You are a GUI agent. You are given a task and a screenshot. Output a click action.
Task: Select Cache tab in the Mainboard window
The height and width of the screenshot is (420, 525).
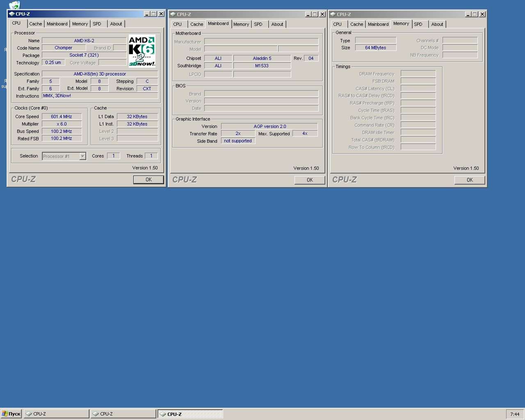[x=197, y=24]
